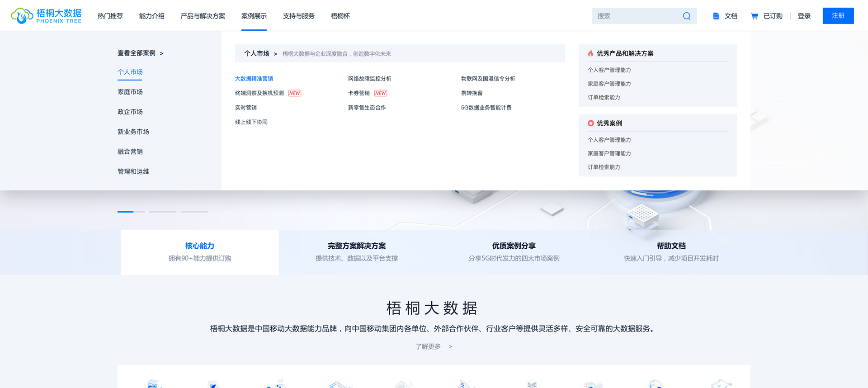The height and width of the screenshot is (388, 868).
Task: Switch to the 帮助文档 tab
Action: tap(671, 252)
